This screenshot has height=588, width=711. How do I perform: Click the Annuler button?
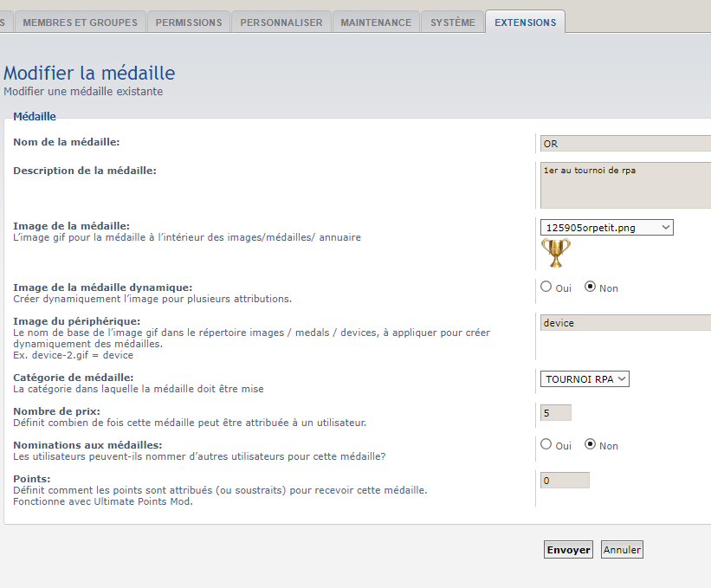coord(622,550)
